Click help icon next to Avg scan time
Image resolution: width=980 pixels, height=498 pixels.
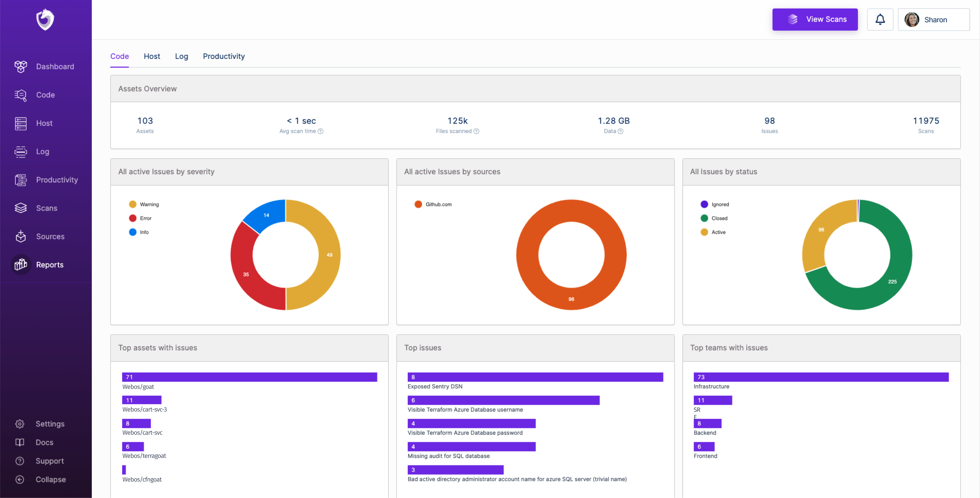click(x=320, y=131)
